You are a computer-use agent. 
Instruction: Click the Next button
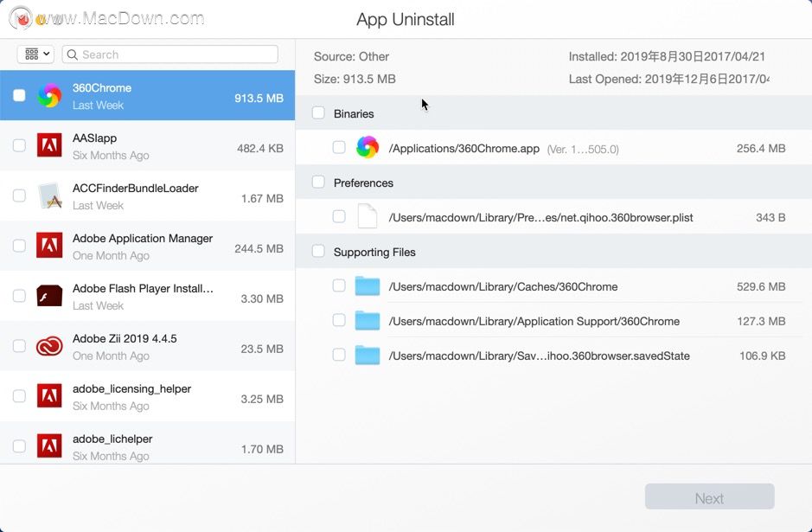tap(709, 497)
